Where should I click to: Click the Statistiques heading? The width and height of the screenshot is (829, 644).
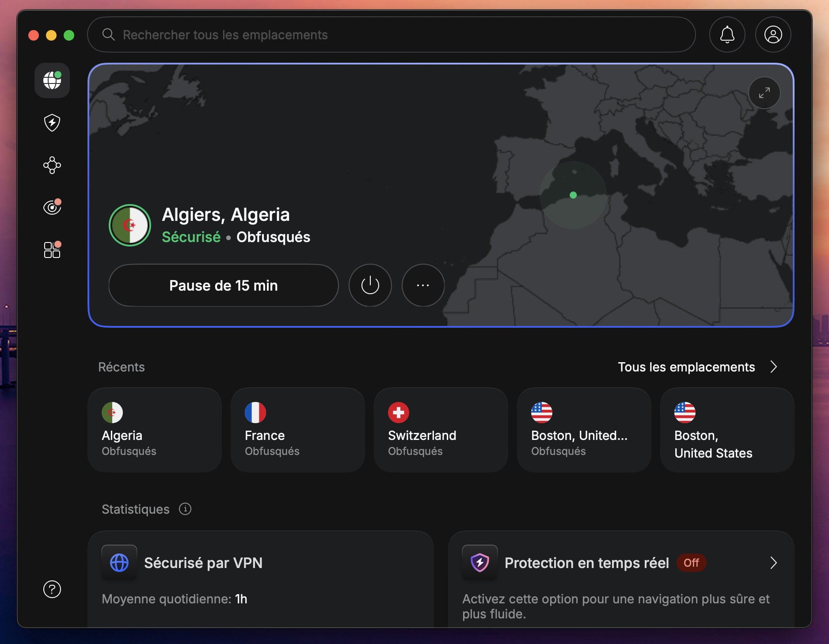136,509
